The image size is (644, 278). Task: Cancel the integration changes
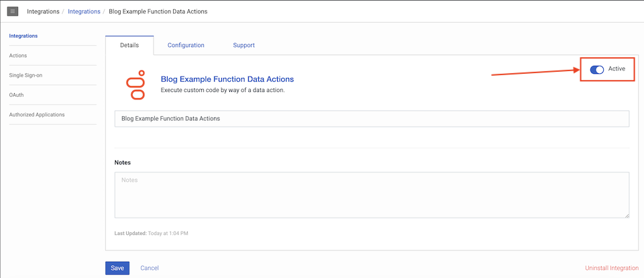150,268
